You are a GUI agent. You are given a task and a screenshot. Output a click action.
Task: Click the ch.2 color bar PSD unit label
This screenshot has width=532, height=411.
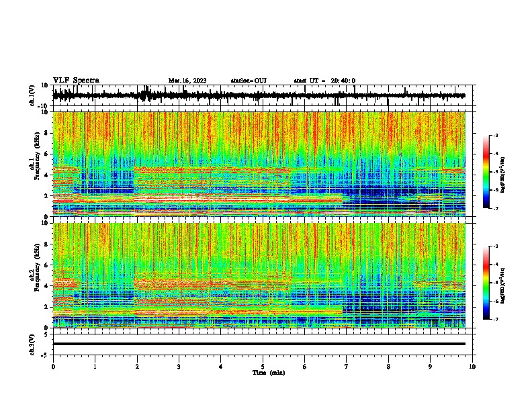(503, 285)
